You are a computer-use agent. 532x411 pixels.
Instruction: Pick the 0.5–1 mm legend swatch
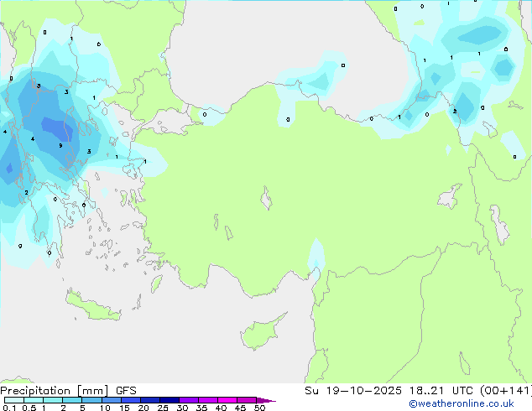coord(34,400)
